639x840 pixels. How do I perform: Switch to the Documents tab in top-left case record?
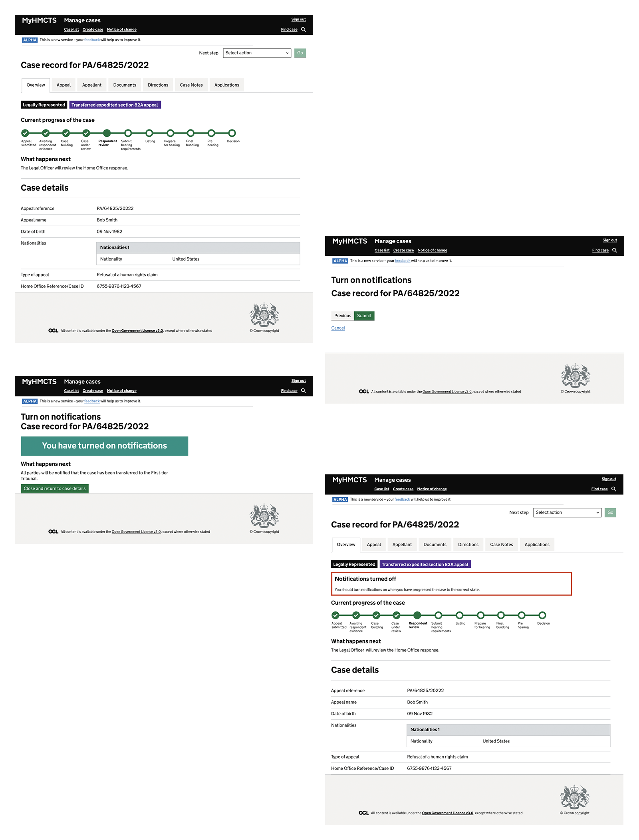(125, 85)
